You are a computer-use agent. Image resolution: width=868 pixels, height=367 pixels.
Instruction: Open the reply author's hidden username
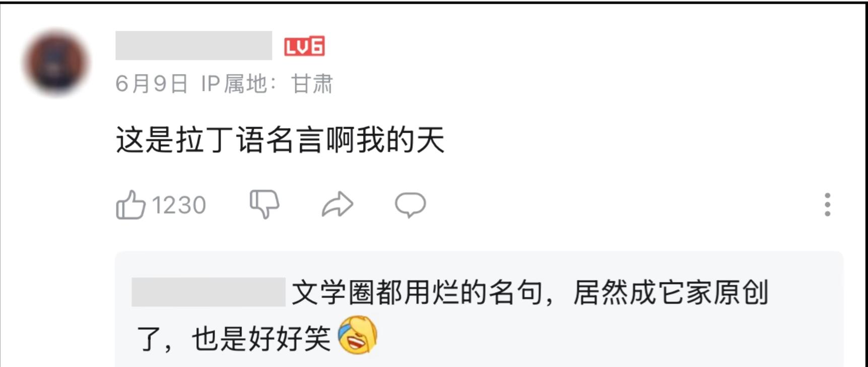209,292
